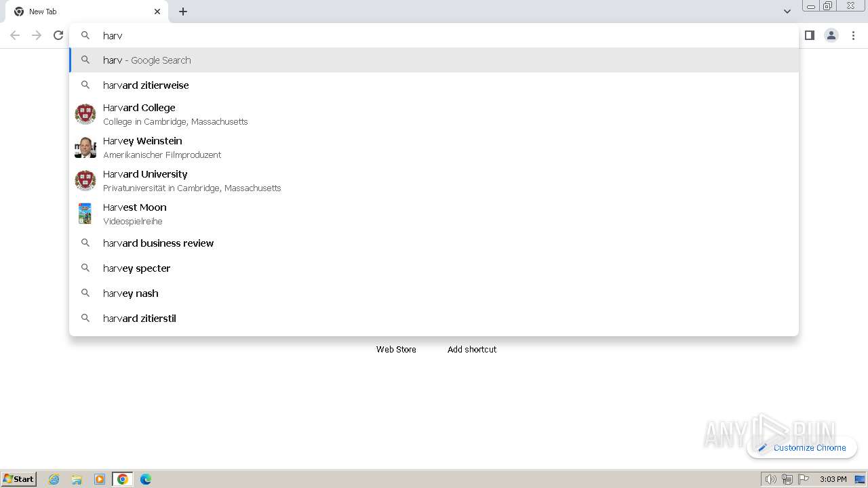Open the Customize Chrome button

click(802, 447)
